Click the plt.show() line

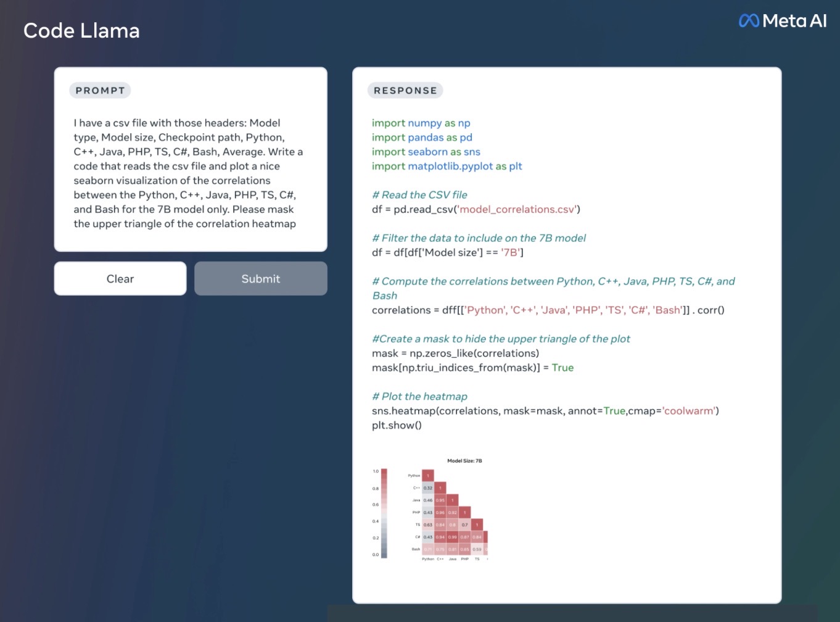(397, 425)
